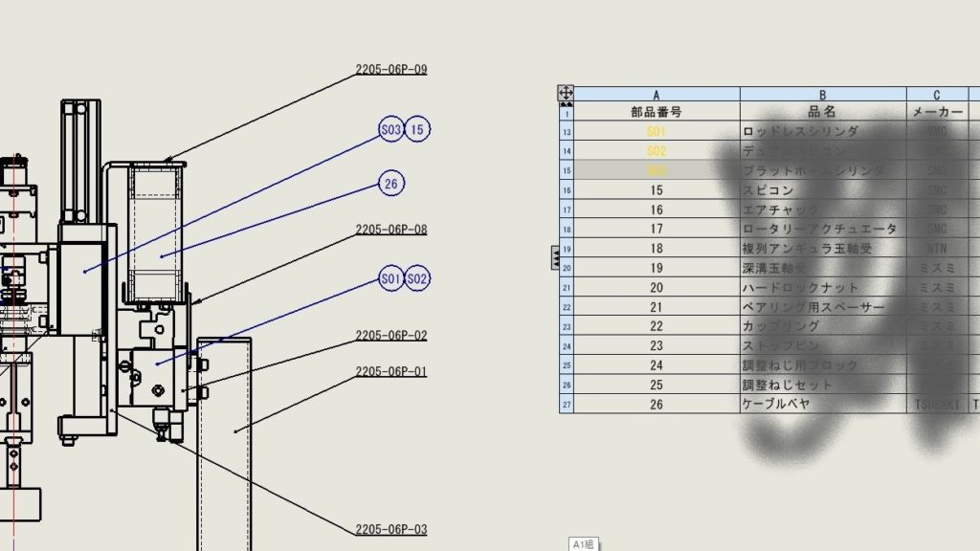Select the balloon numbered 26
This screenshot has width=980, height=551.
tap(390, 184)
